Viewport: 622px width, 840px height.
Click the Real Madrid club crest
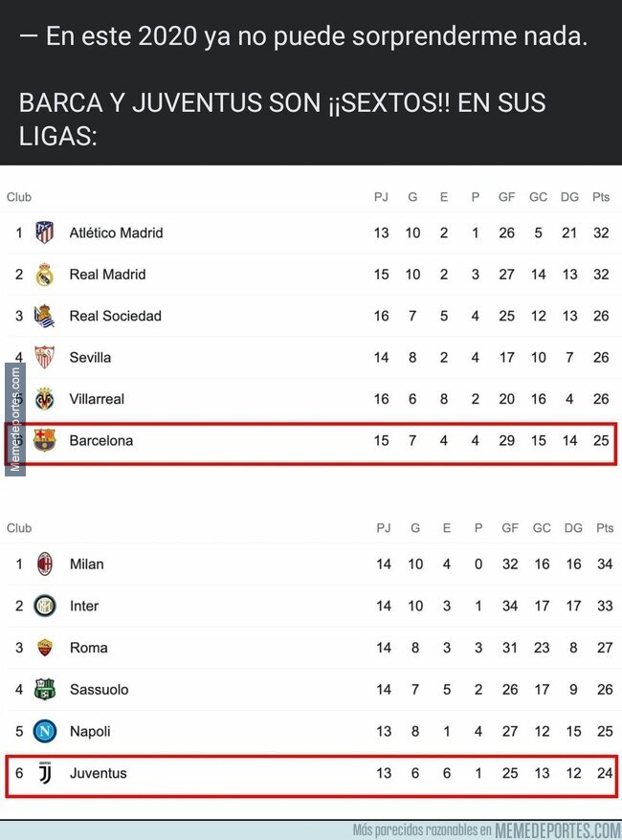44,275
